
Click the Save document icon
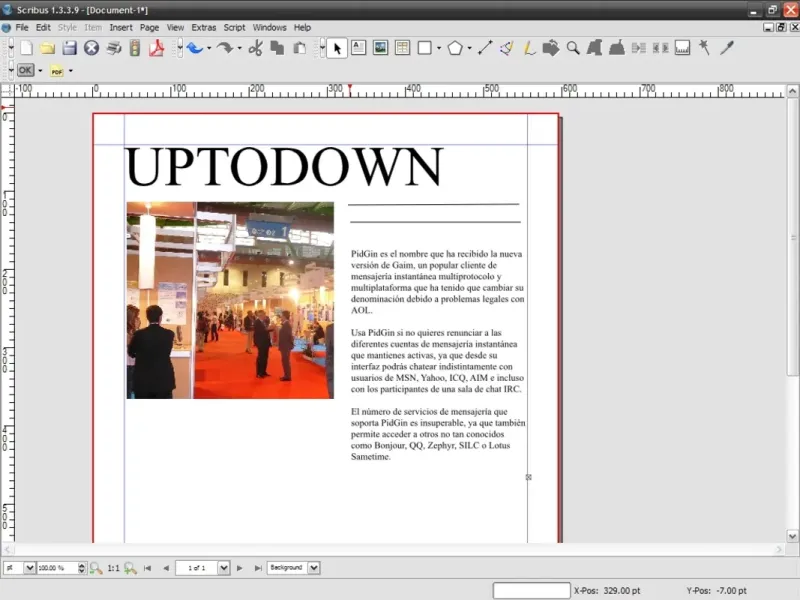(x=69, y=48)
